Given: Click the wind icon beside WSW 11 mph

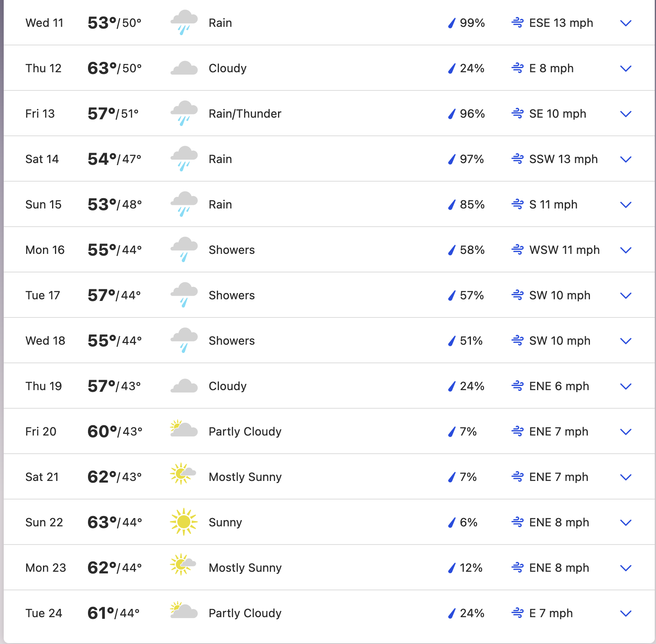Looking at the screenshot, I should pos(518,249).
